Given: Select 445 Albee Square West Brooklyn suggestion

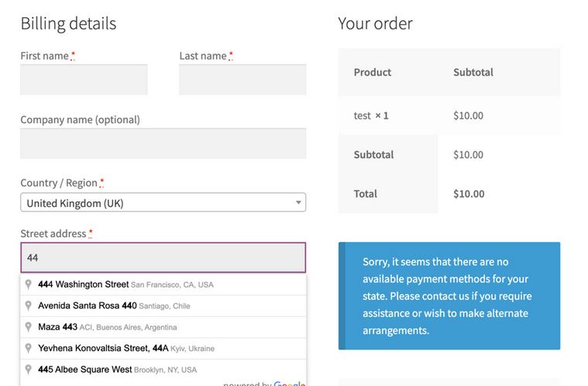Looking at the screenshot, I should [x=163, y=370].
